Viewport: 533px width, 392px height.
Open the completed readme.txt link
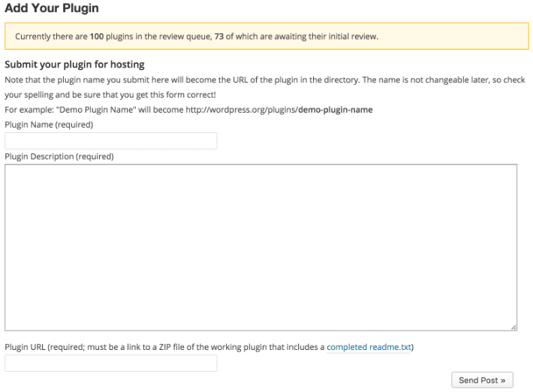tap(369, 347)
